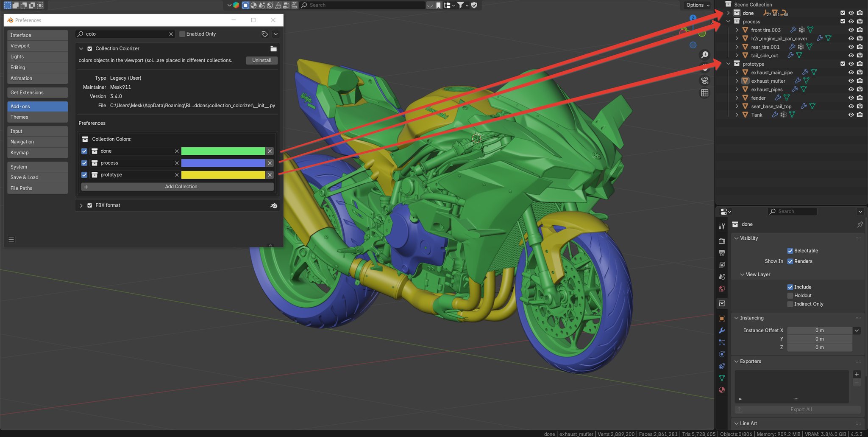Screen dimensions: 868x437
Task: Click the Uninstall button
Action: [262, 61]
